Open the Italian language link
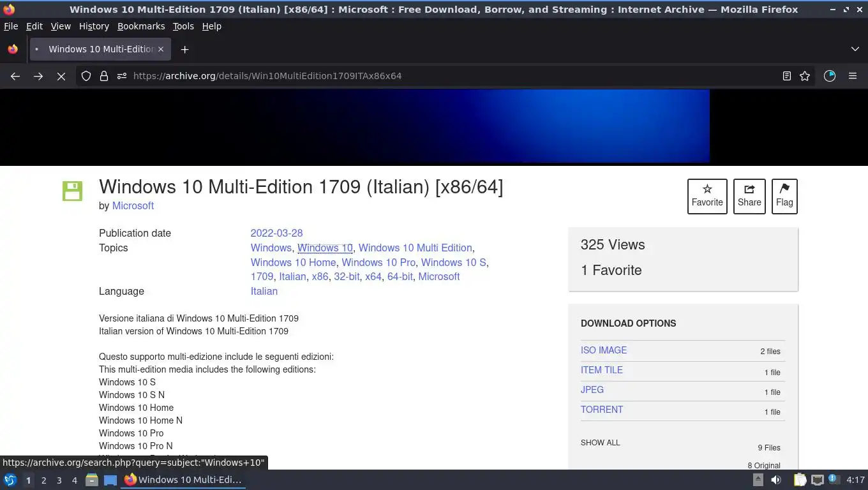The image size is (868, 490). (264, 291)
